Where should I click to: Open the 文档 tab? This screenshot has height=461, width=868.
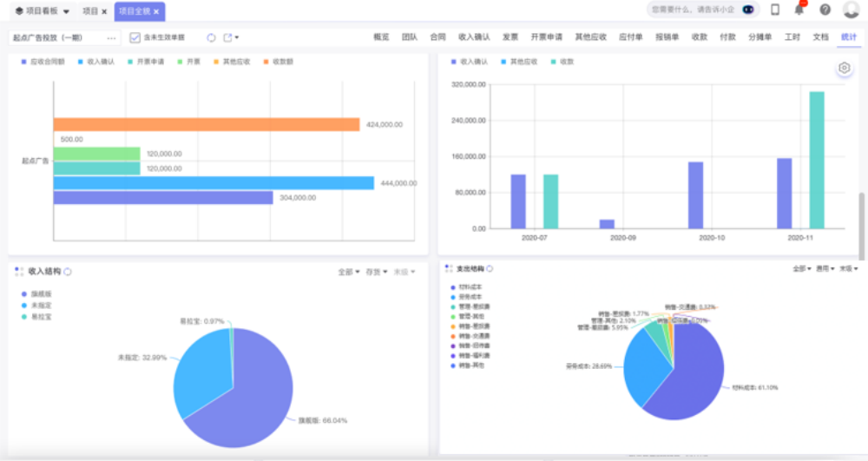pyautogui.click(x=820, y=37)
